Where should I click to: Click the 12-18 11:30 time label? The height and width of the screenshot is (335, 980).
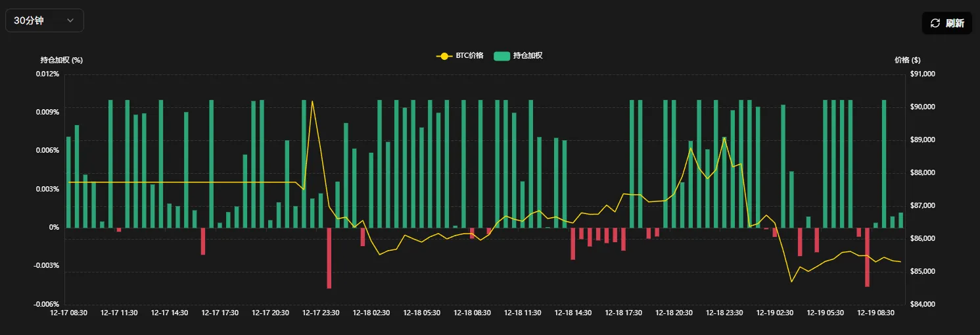pos(523,313)
